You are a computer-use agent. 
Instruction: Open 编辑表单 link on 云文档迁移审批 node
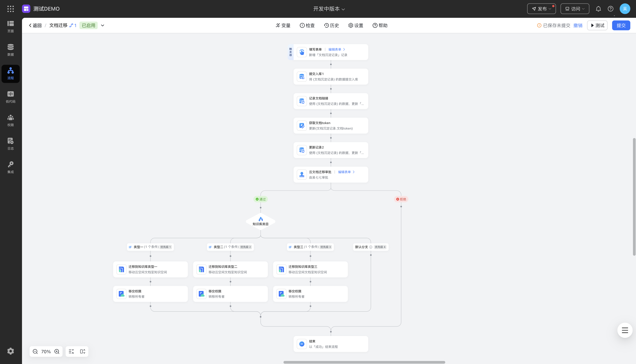click(x=346, y=172)
